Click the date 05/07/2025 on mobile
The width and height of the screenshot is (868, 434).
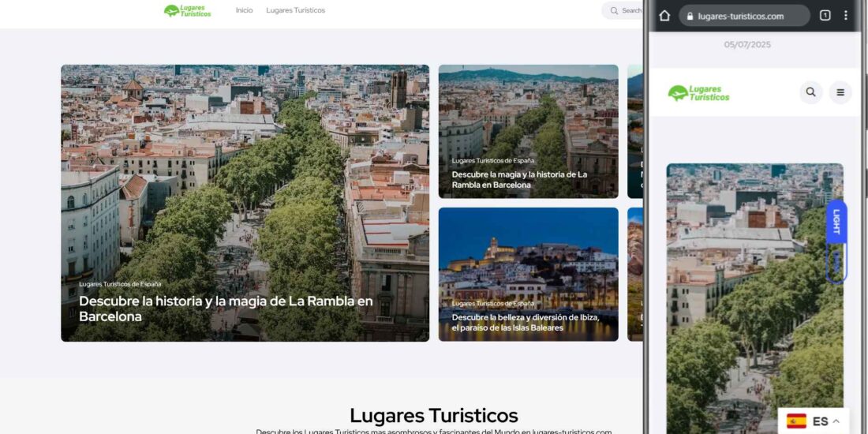click(x=747, y=44)
